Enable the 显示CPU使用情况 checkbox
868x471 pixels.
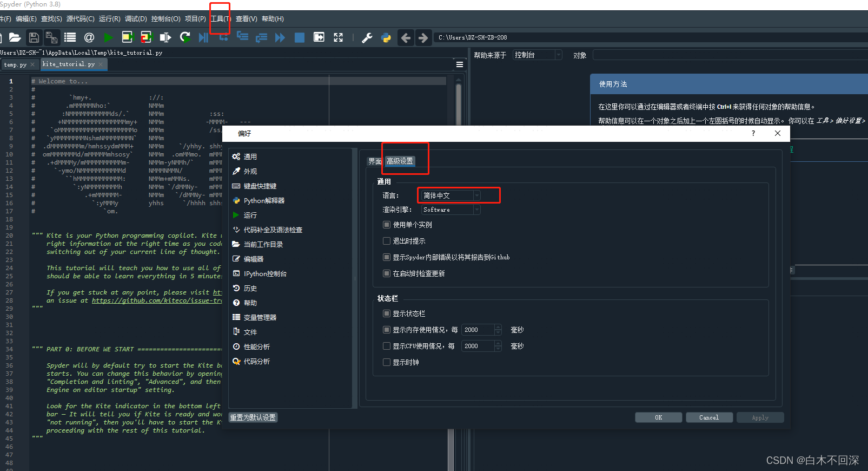click(x=387, y=346)
